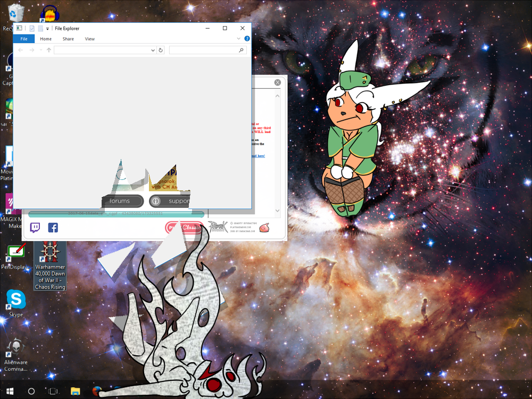Switch to the View ribbon tab
Screen dimensions: 532x399
(90, 39)
